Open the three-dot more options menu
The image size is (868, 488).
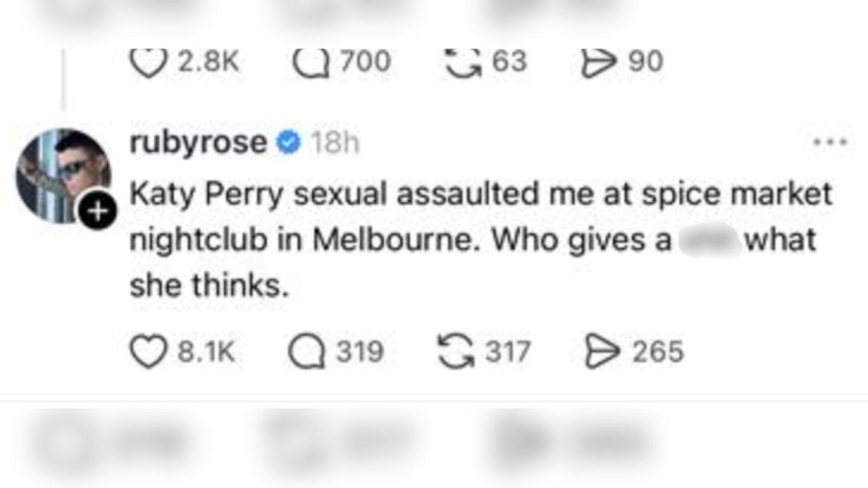[830, 142]
